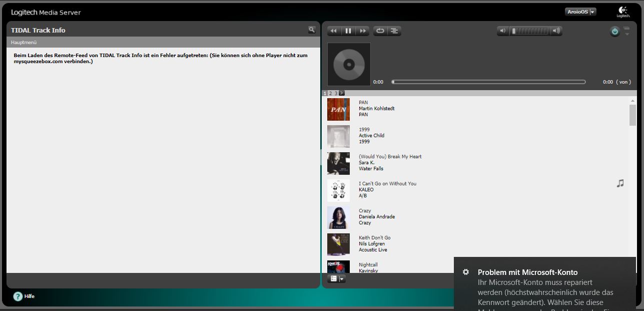The height and width of the screenshot is (311, 644).
Task: Skip forward with the fast-forward button
Action: coord(363,31)
